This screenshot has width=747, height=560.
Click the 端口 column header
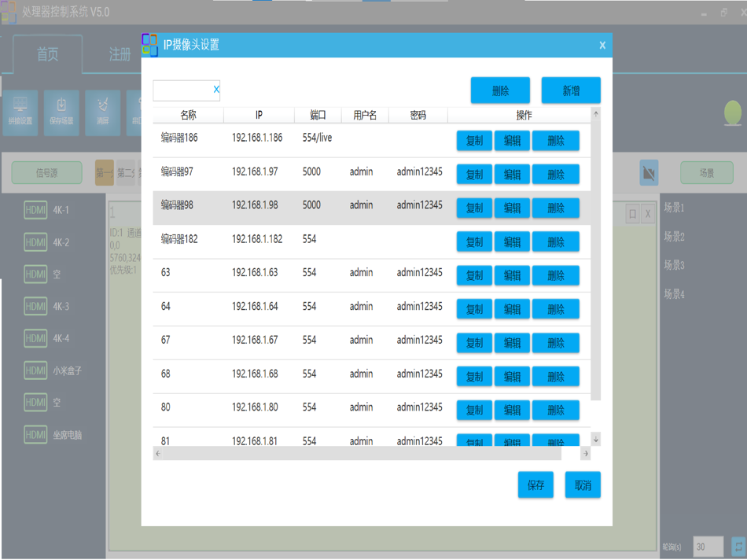point(318,115)
